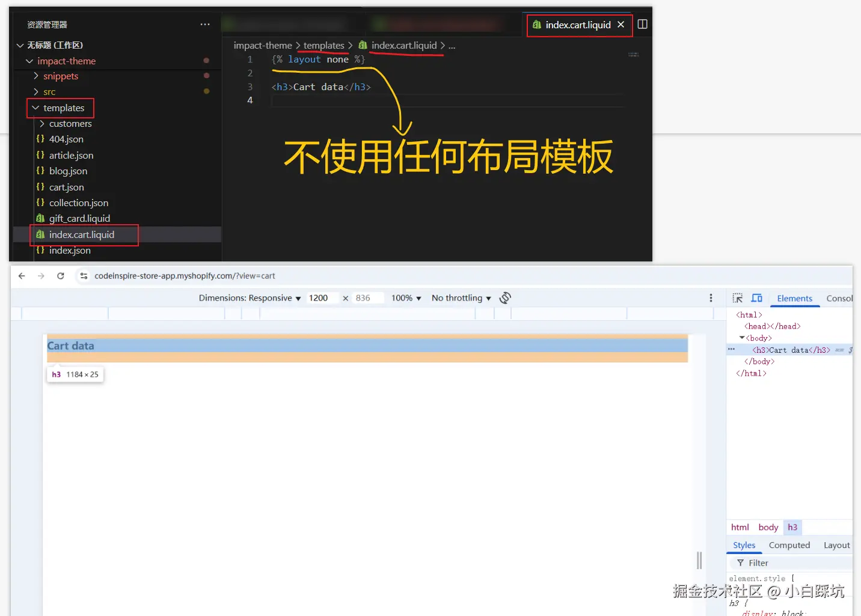The height and width of the screenshot is (616, 861).
Task: Open the No throttling dropdown
Action: pyautogui.click(x=461, y=298)
